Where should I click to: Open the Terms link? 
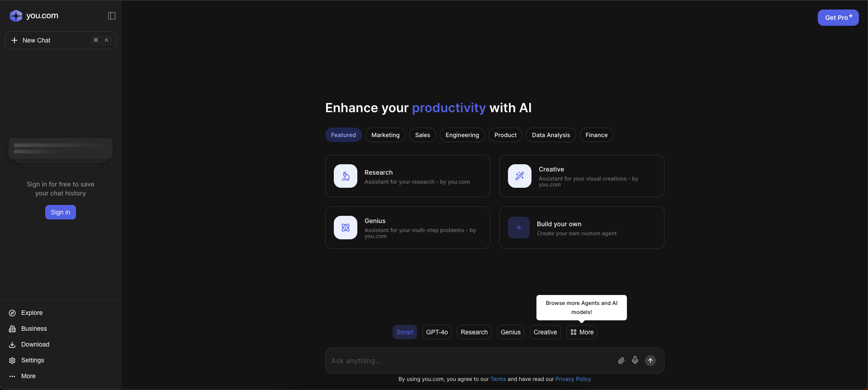point(498,379)
